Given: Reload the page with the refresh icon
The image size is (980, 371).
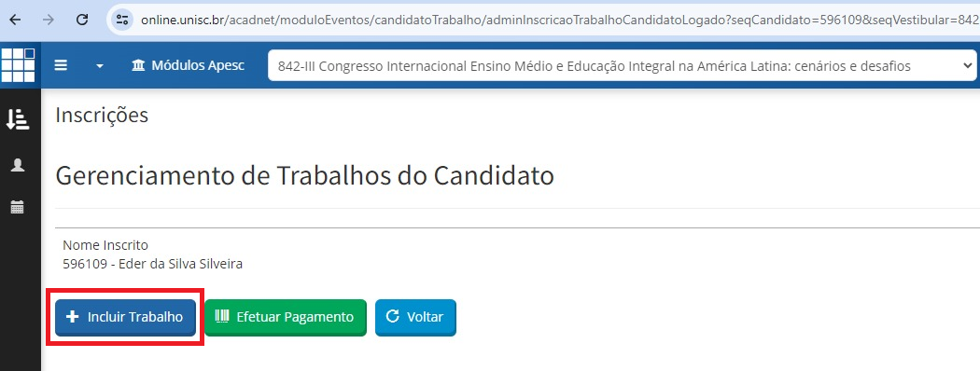Looking at the screenshot, I should point(81,20).
